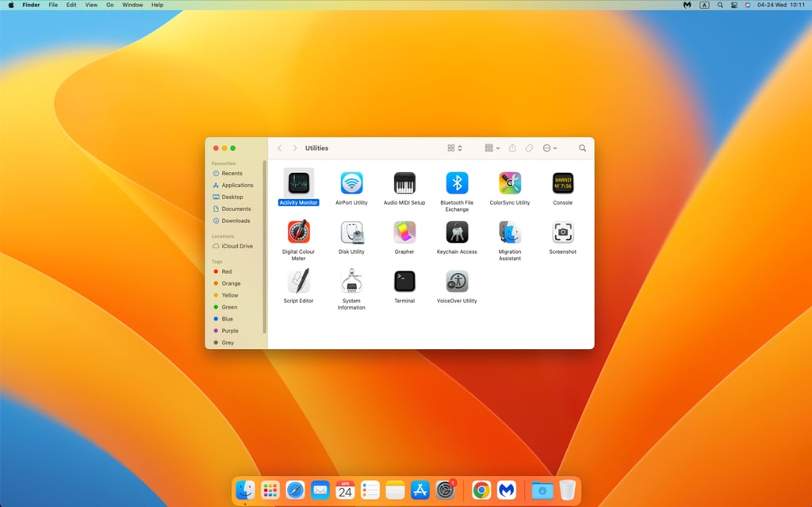Go forward with the right chevron
Image resolution: width=812 pixels, height=507 pixels.
pyautogui.click(x=295, y=148)
